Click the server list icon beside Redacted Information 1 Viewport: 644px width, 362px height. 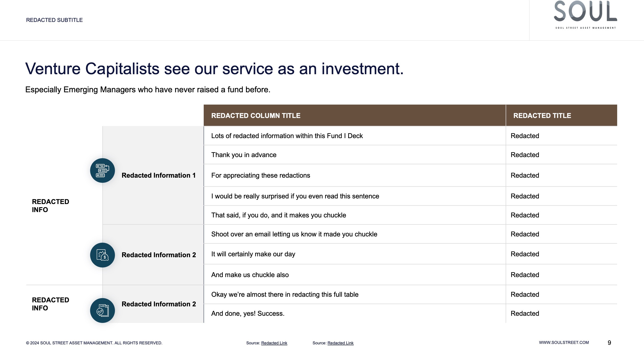[102, 170]
